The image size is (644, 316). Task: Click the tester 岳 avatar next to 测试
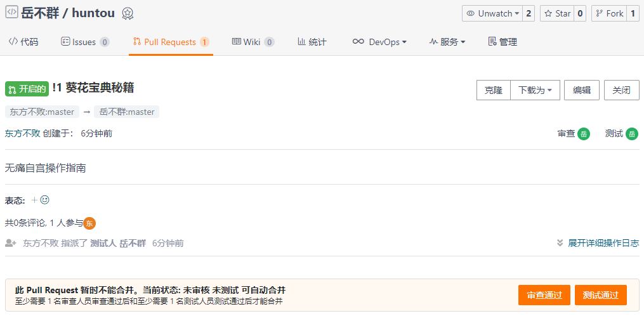[631, 134]
